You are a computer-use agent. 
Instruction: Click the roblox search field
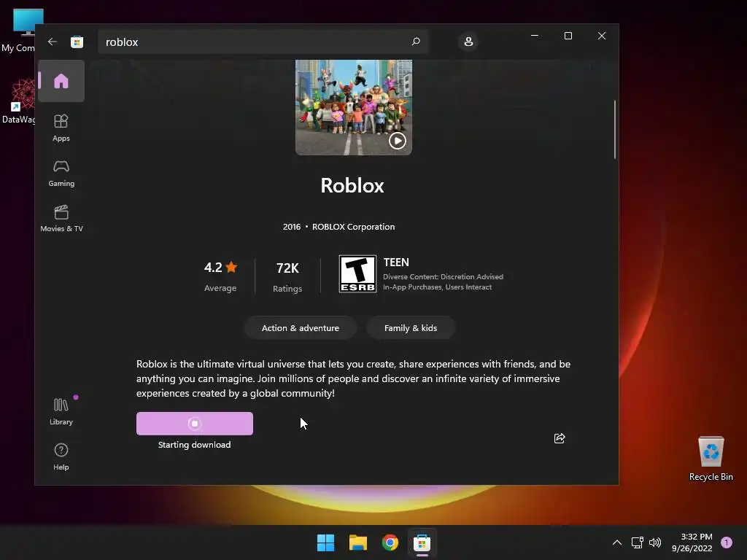pos(263,42)
